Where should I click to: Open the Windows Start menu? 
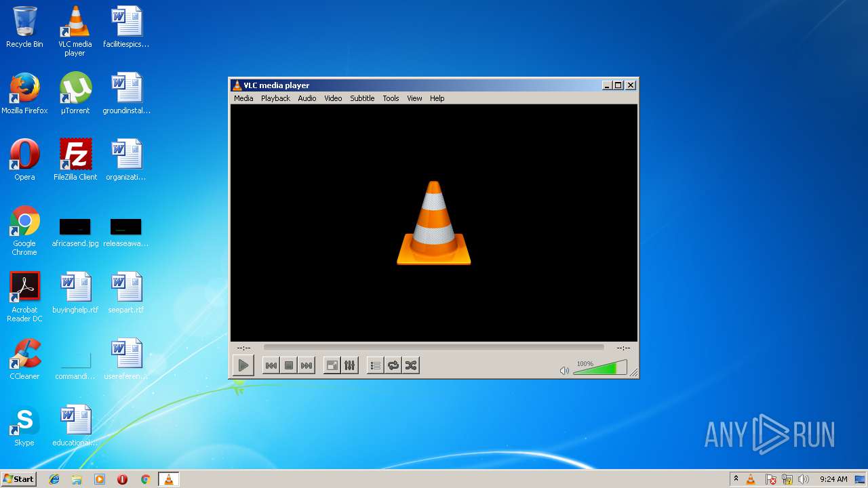pyautogui.click(x=18, y=479)
